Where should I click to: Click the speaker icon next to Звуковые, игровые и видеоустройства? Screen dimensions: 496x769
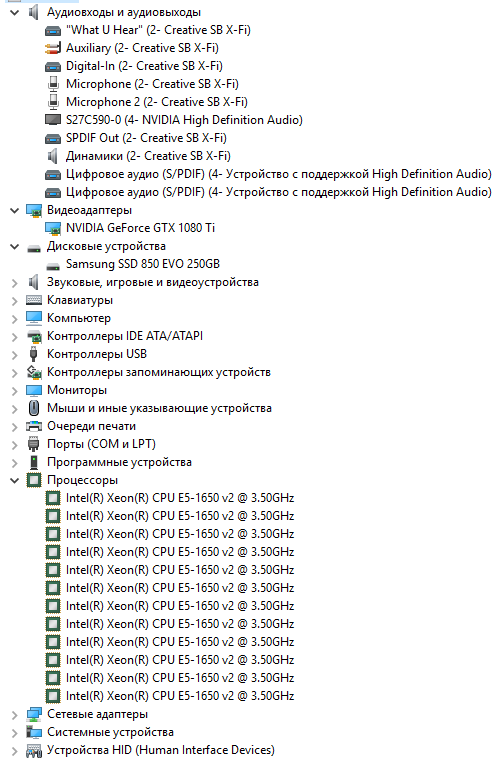pyautogui.click(x=33, y=282)
